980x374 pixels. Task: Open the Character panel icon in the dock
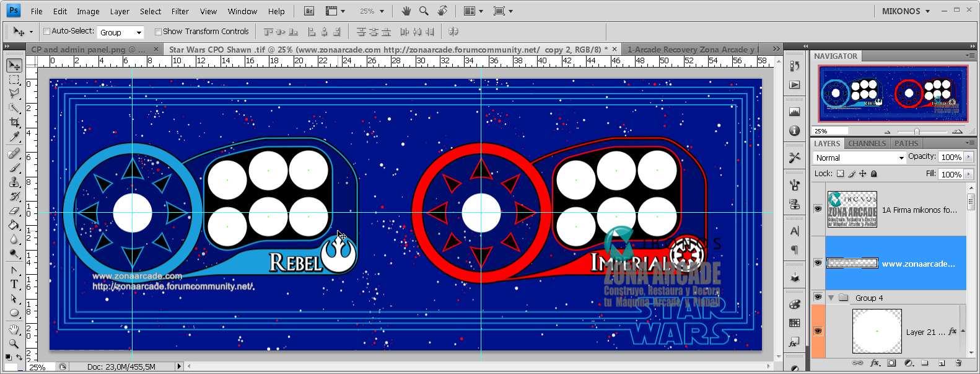pyautogui.click(x=795, y=231)
